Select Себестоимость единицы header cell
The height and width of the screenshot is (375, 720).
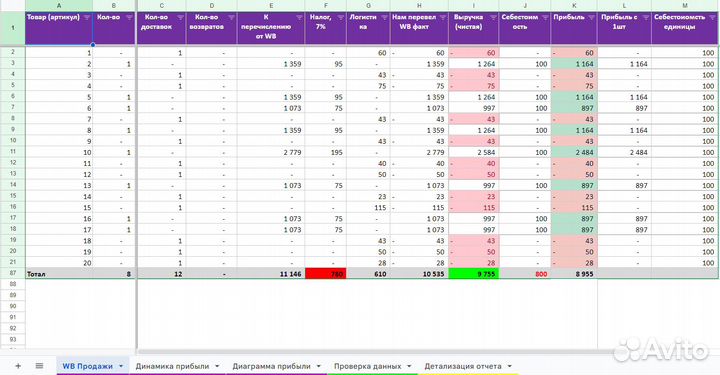[x=685, y=28]
